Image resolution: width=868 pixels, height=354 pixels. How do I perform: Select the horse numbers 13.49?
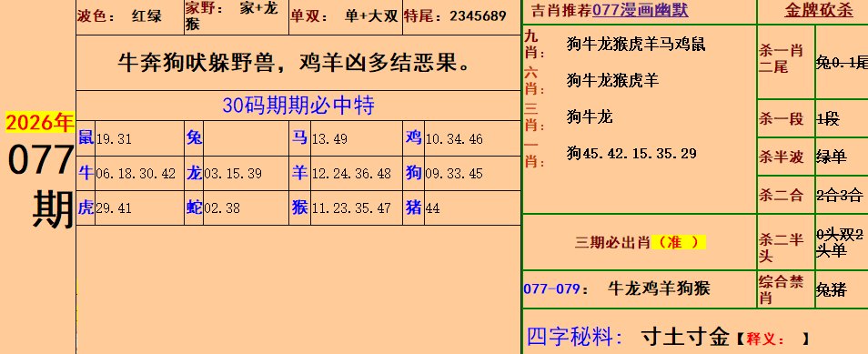(329, 138)
